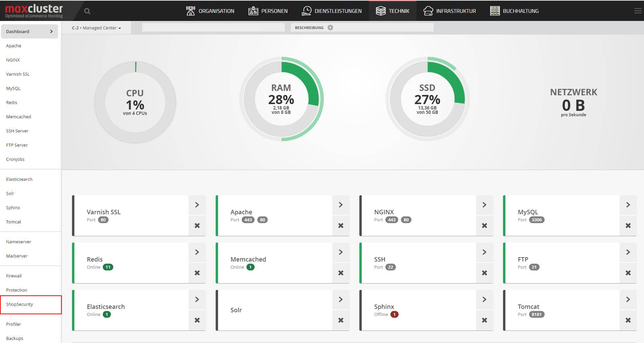Click the empty description input field
Image resolution: width=644 pixels, height=343 pixels.
point(213,28)
